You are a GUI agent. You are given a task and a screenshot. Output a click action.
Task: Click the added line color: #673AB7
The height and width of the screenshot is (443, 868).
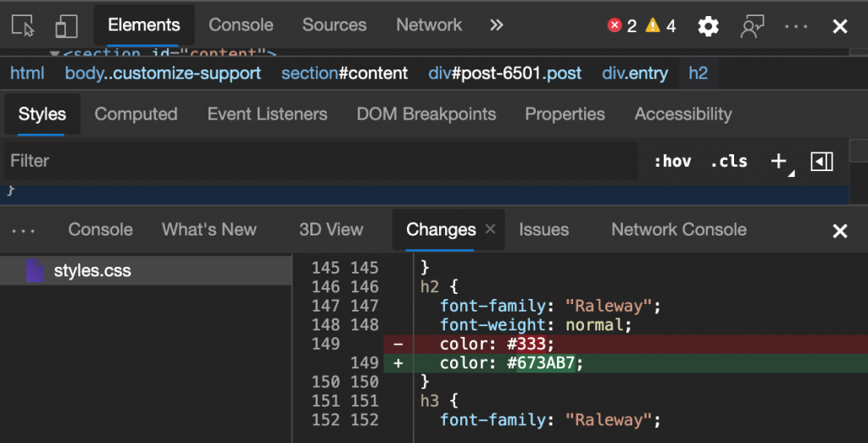(x=626, y=363)
